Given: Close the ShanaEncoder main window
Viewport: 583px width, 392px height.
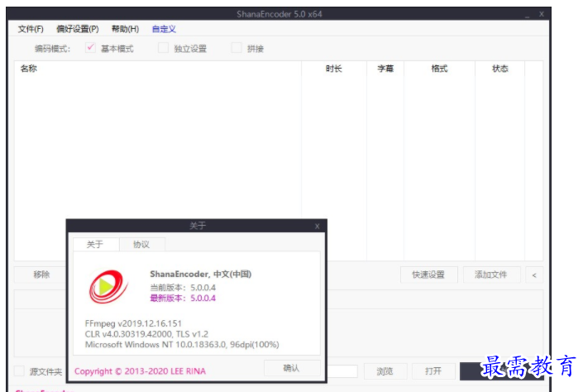Looking at the screenshot, I should (x=542, y=14).
